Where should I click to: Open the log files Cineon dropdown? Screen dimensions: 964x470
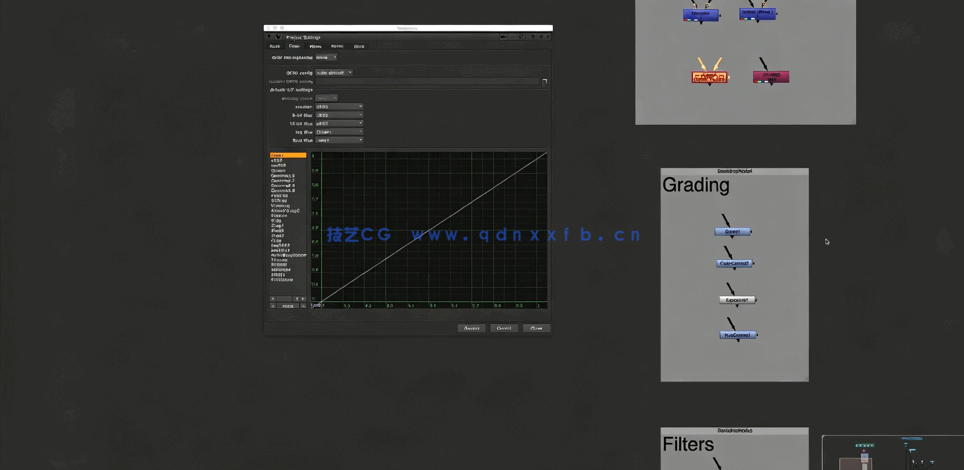pyautogui.click(x=339, y=132)
